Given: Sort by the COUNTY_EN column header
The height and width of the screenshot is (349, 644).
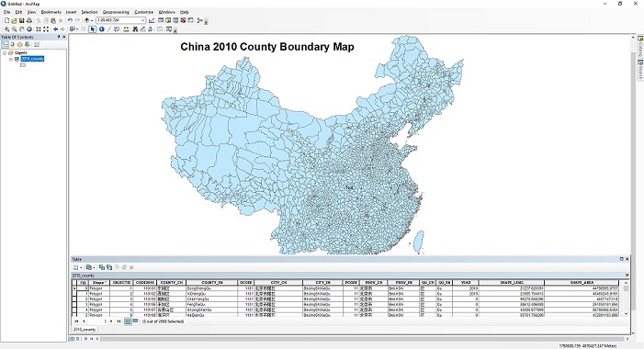Looking at the screenshot, I should [x=212, y=283].
